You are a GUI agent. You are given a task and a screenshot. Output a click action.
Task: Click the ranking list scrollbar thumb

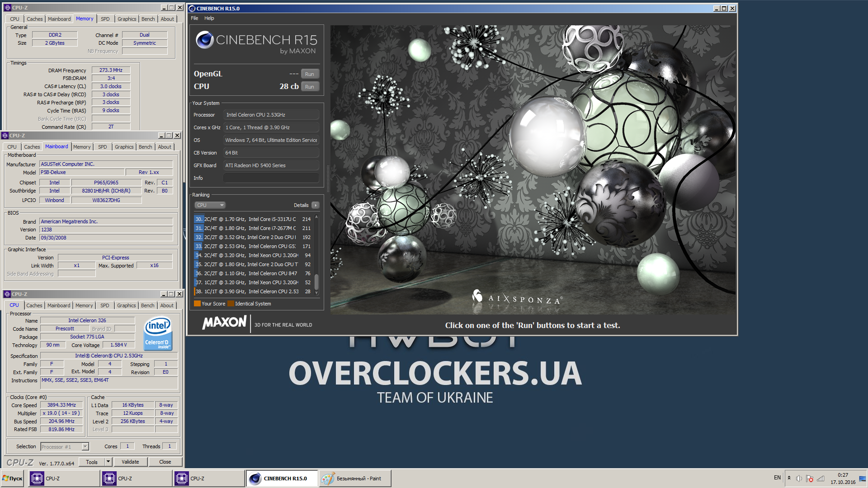(316, 282)
